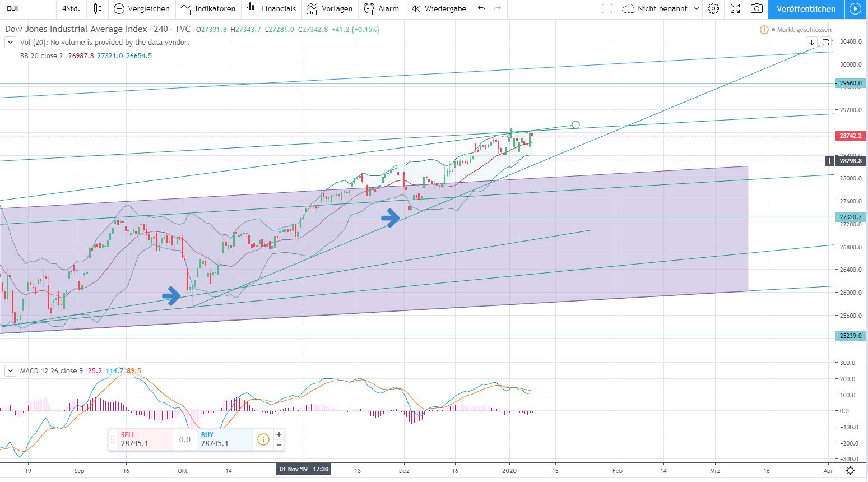Change the 4Std. time interval
This screenshot has width=868, height=482.
point(71,8)
